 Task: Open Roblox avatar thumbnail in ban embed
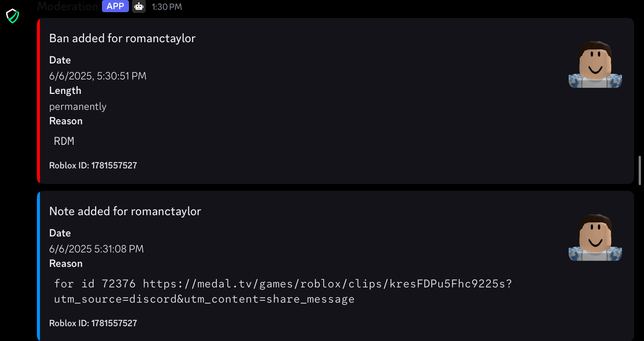click(595, 64)
